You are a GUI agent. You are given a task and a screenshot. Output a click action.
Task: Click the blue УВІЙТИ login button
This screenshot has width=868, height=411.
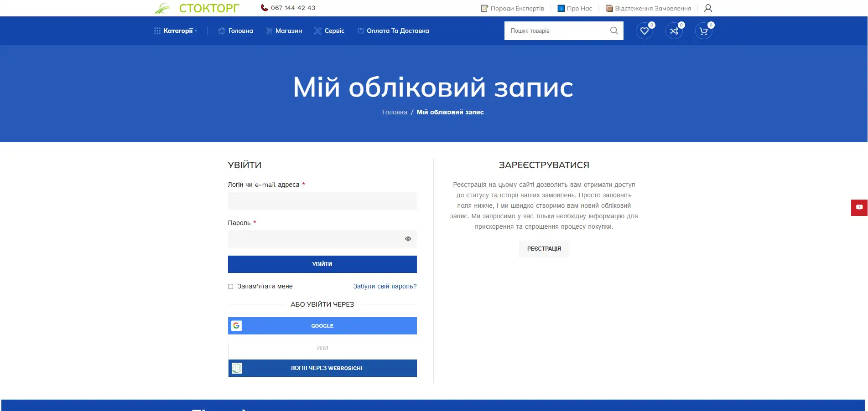pos(322,264)
